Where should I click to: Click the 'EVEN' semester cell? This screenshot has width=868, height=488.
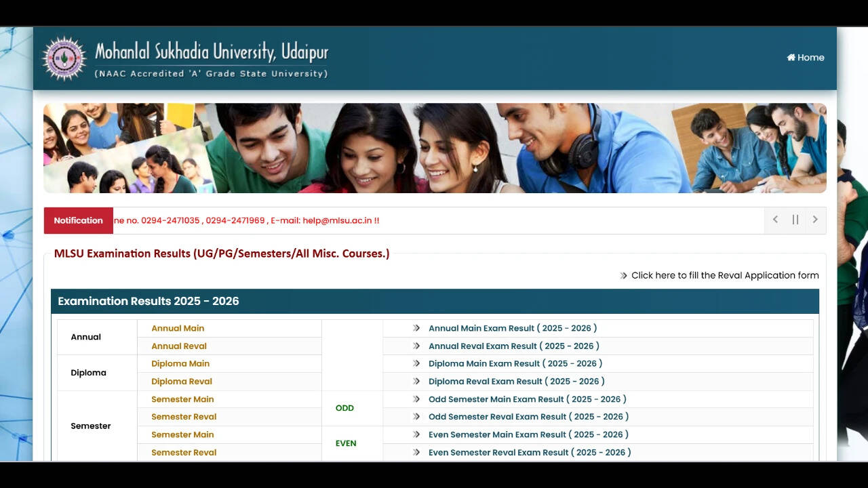click(x=352, y=443)
